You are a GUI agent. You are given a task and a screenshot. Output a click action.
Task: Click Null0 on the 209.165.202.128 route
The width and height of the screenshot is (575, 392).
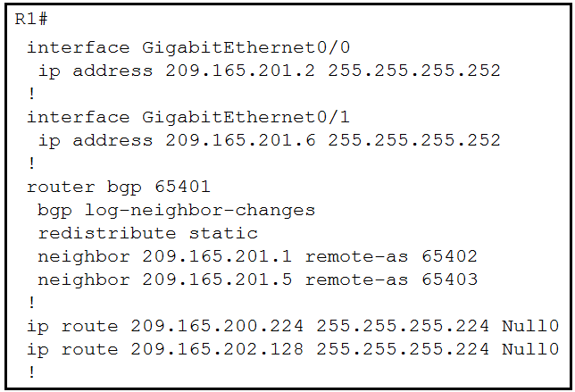[530, 349]
